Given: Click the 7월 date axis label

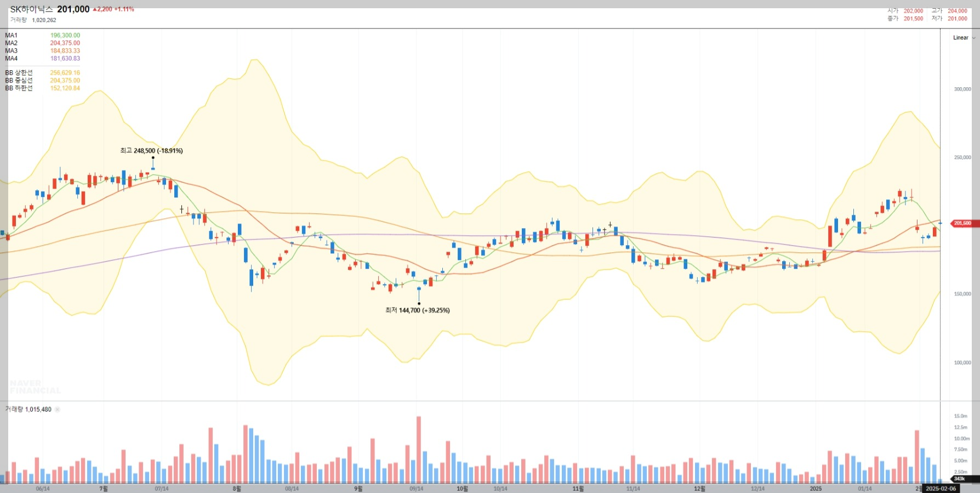Looking at the screenshot, I should point(104,489).
